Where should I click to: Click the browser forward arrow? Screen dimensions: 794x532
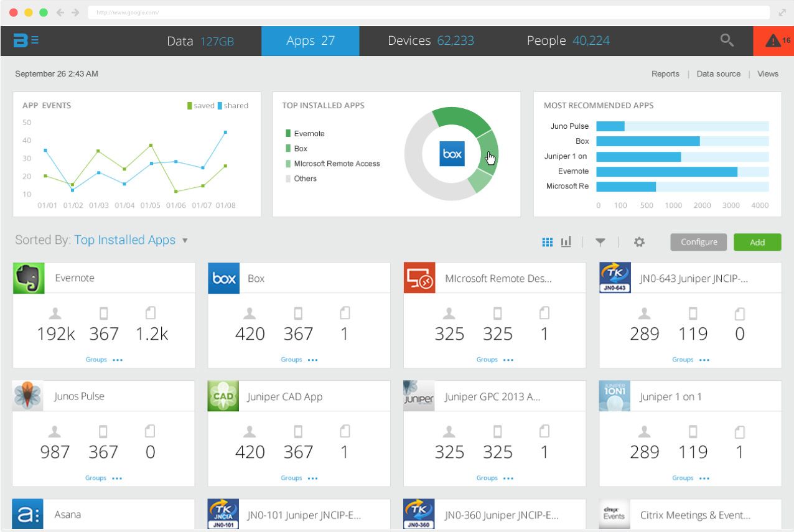75,12
